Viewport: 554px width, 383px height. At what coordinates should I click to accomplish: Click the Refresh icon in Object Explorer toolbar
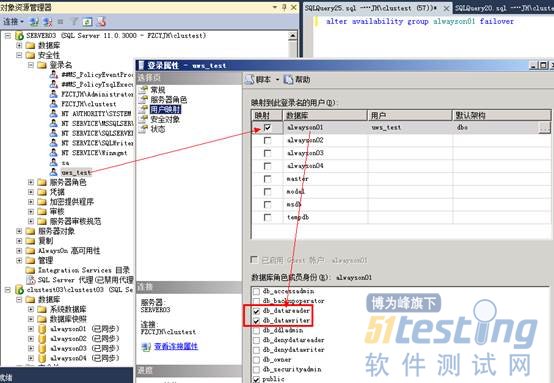[x=87, y=22]
